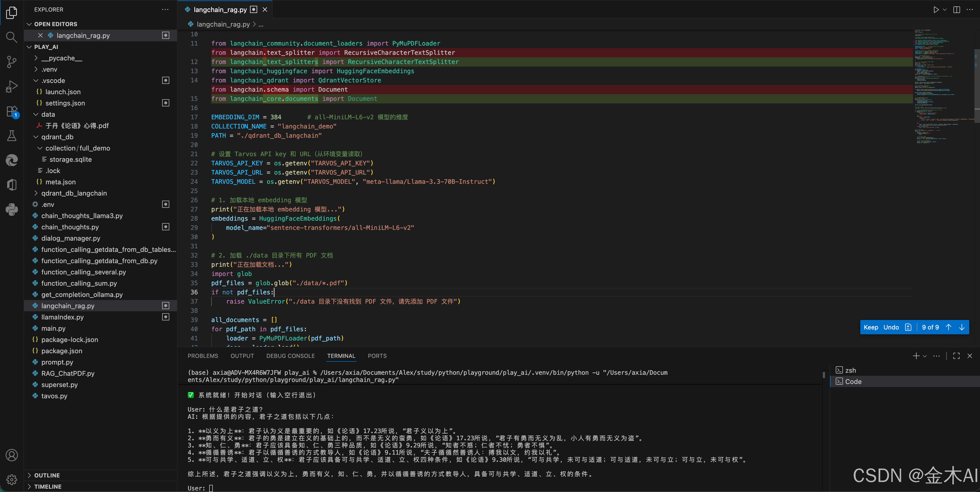Go to the previous change arrow
Viewport: 980px width, 492px height.
click(x=949, y=327)
